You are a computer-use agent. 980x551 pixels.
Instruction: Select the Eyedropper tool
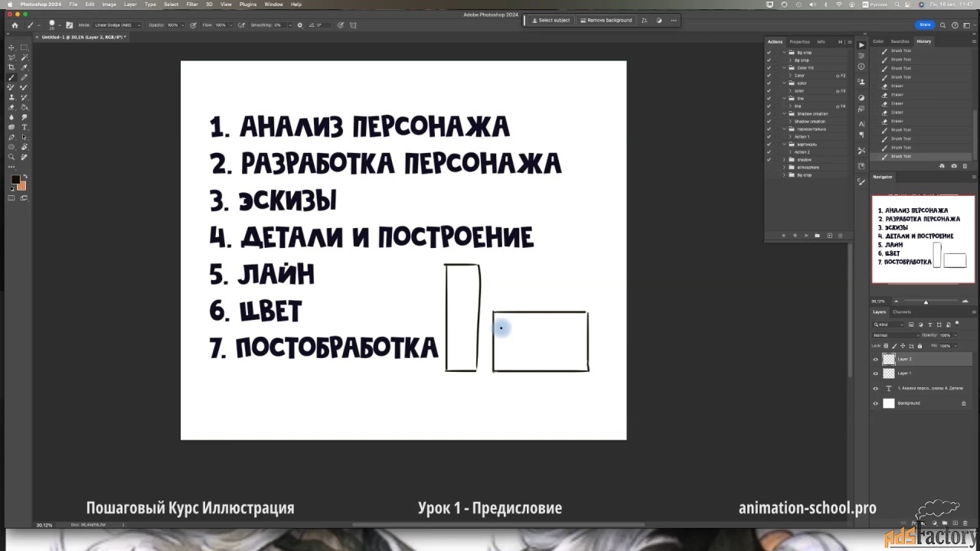[24, 67]
